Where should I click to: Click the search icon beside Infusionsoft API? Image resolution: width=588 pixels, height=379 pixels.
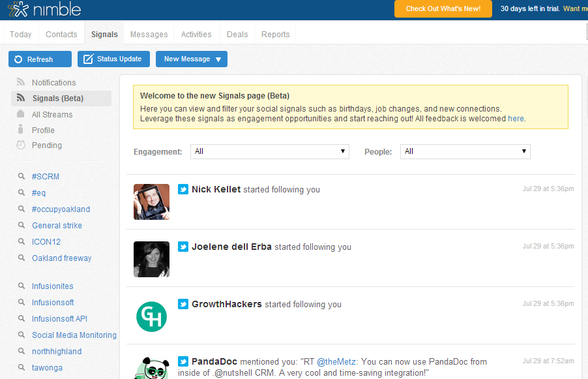click(x=22, y=318)
